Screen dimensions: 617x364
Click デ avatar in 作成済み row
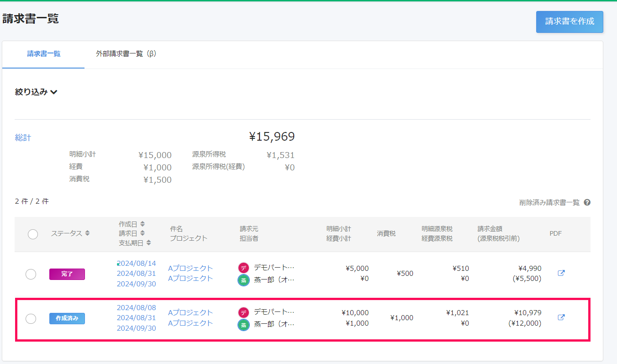tap(244, 312)
